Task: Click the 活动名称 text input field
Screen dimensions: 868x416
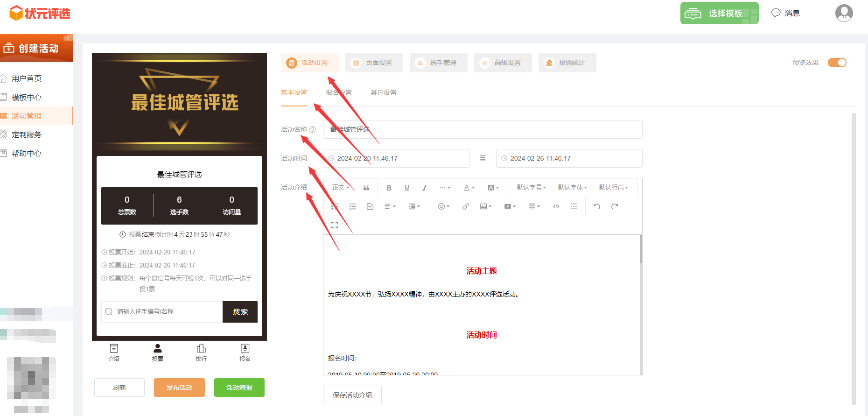Action: [482, 129]
